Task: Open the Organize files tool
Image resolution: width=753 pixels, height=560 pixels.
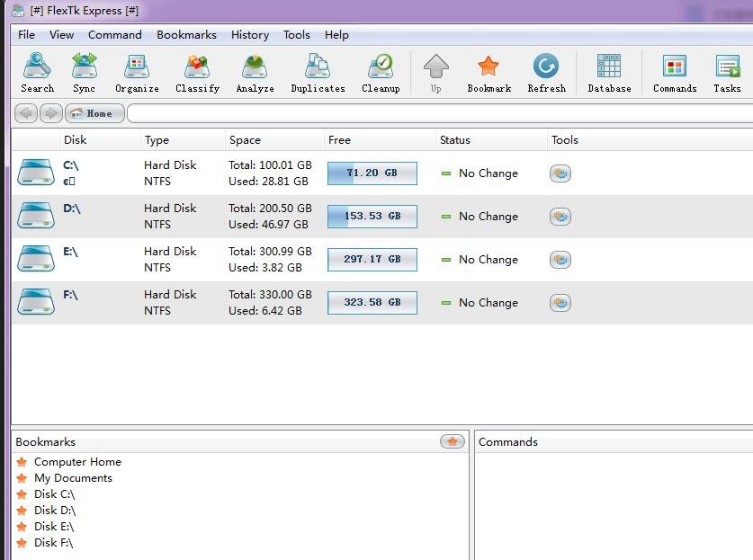Action: coord(137,73)
